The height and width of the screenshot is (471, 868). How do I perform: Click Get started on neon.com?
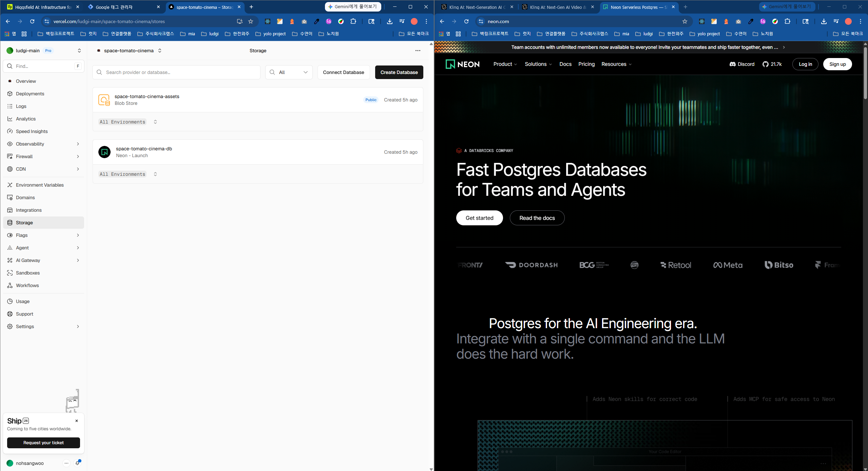(479, 218)
